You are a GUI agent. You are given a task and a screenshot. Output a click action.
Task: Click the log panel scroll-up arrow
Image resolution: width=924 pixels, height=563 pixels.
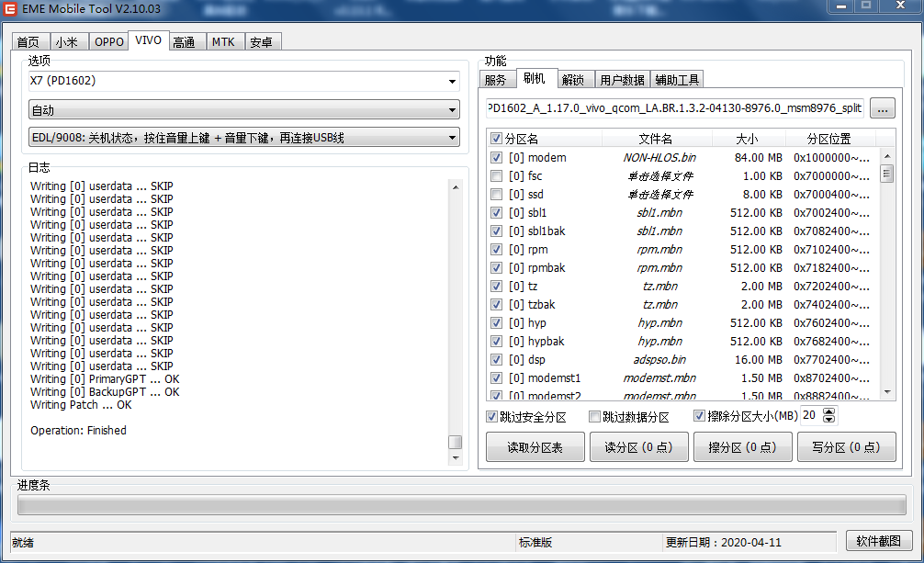click(455, 186)
